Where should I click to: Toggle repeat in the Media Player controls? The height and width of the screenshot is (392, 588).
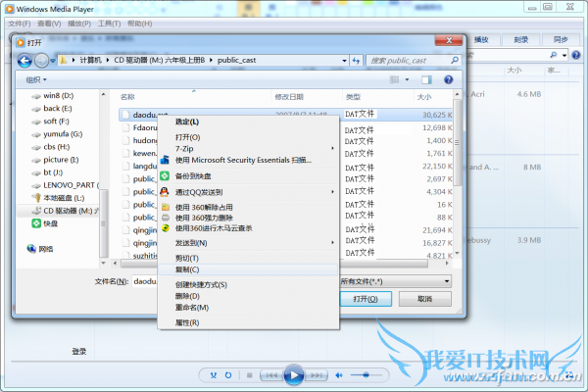coord(228,375)
